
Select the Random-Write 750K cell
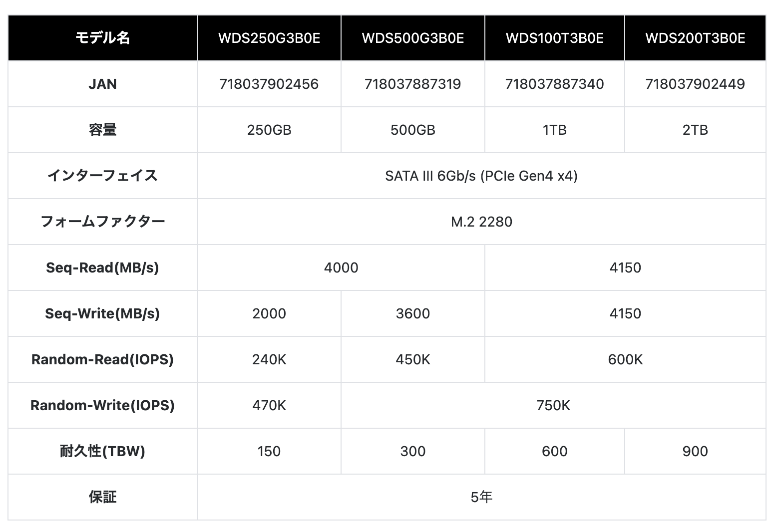click(553, 405)
